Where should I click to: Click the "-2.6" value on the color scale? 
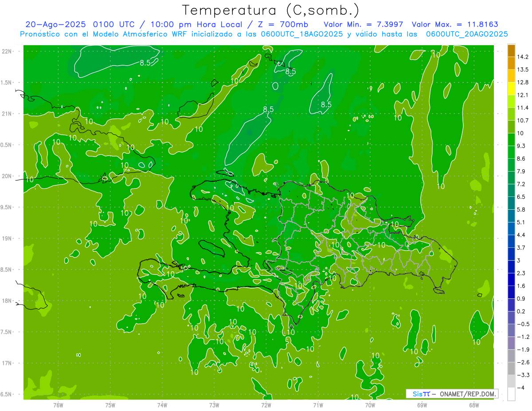click(523, 362)
